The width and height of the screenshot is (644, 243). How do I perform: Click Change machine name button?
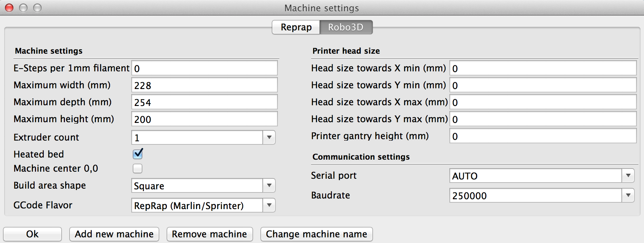(316, 234)
